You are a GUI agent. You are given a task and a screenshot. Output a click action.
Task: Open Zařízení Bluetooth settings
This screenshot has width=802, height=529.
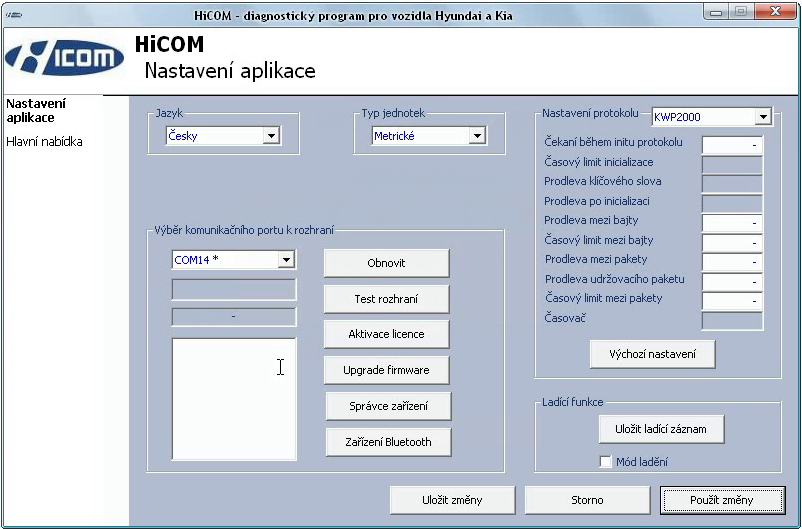[388, 442]
